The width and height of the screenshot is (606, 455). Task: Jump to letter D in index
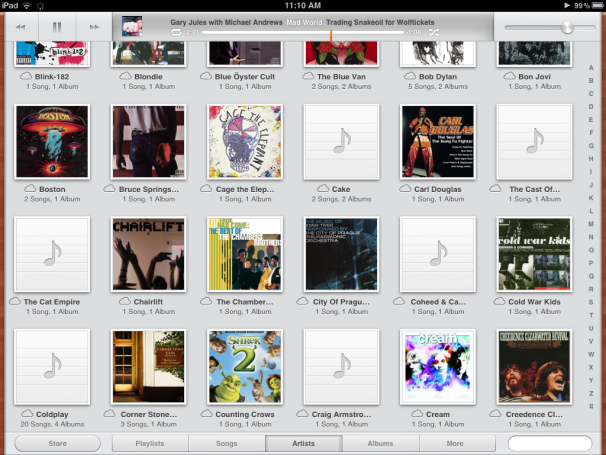(591, 107)
